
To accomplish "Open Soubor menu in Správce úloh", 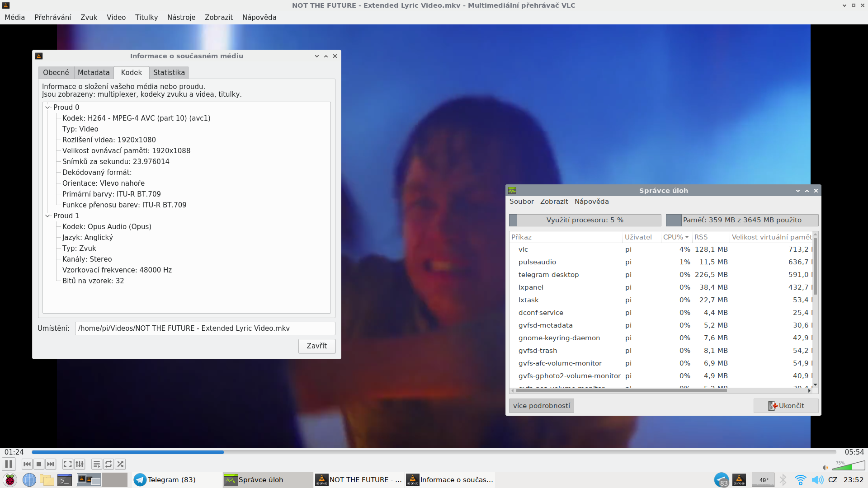I will [x=522, y=202].
